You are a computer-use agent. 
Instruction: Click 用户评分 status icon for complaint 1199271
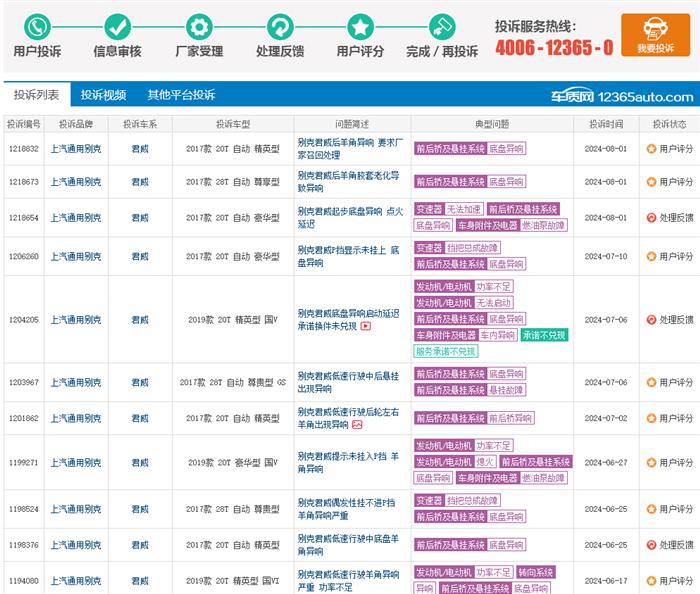click(x=651, y=462)
